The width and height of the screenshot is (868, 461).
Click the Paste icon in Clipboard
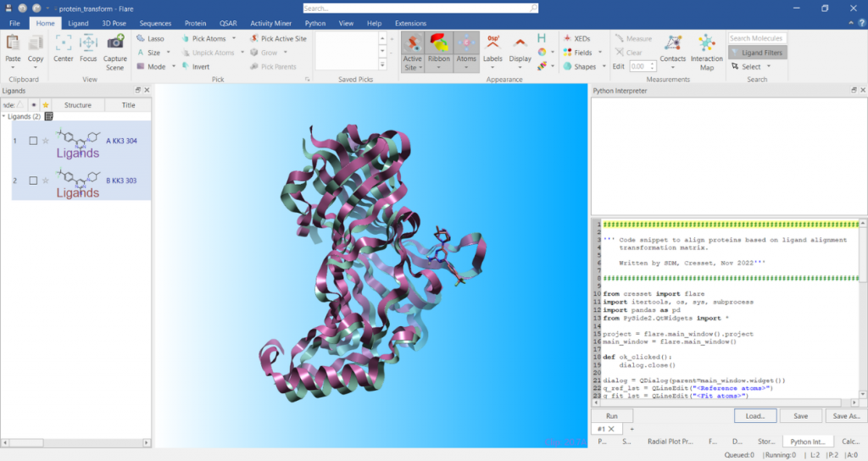click(x=13, y=43)
